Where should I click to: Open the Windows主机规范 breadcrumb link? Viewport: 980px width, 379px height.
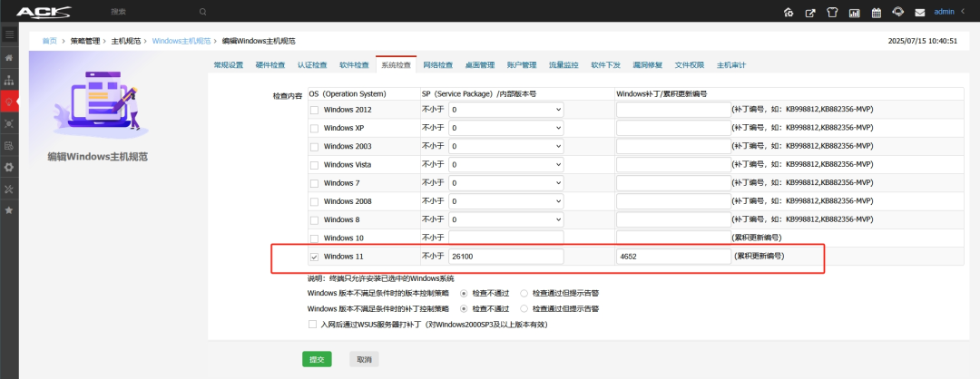[181, 41]
